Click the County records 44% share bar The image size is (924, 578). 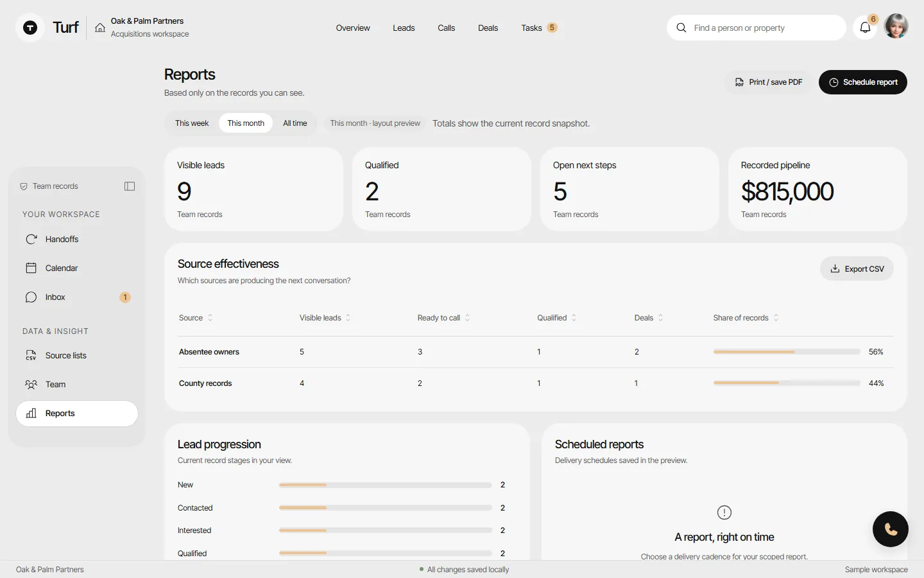tap(787, 383)
